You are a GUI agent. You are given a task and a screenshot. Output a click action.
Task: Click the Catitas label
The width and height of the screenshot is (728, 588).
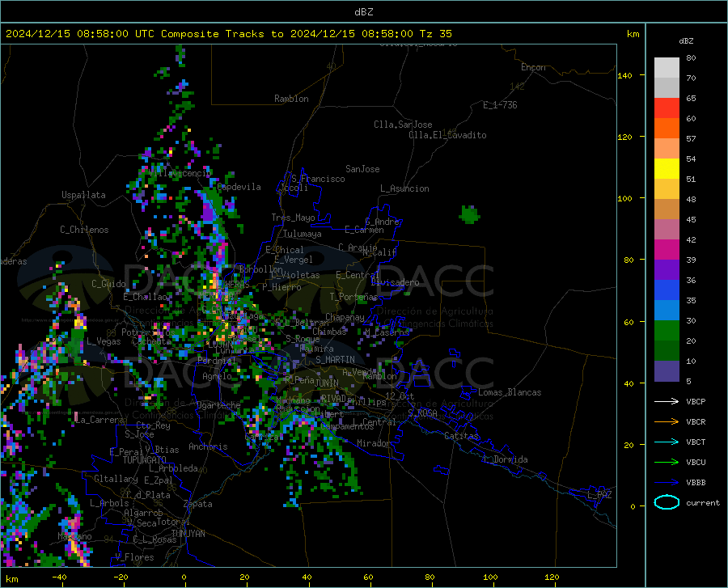tap(462, 436)
